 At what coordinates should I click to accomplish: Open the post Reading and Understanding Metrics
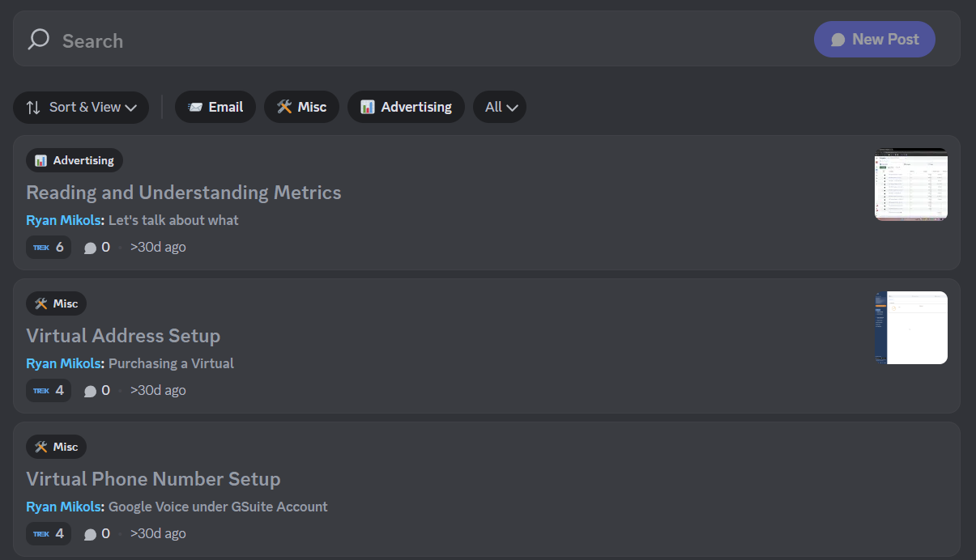click(x=183, y=193)
